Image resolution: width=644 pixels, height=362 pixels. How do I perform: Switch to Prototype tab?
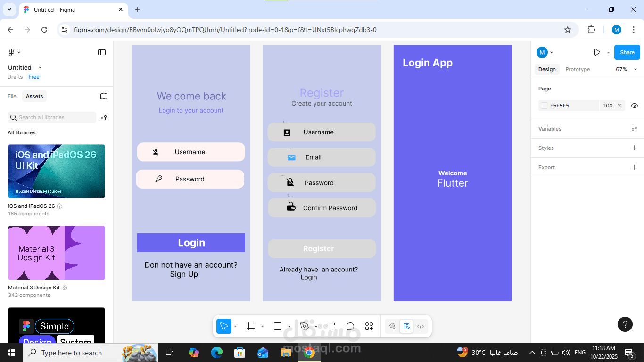(x=578, y=69)
